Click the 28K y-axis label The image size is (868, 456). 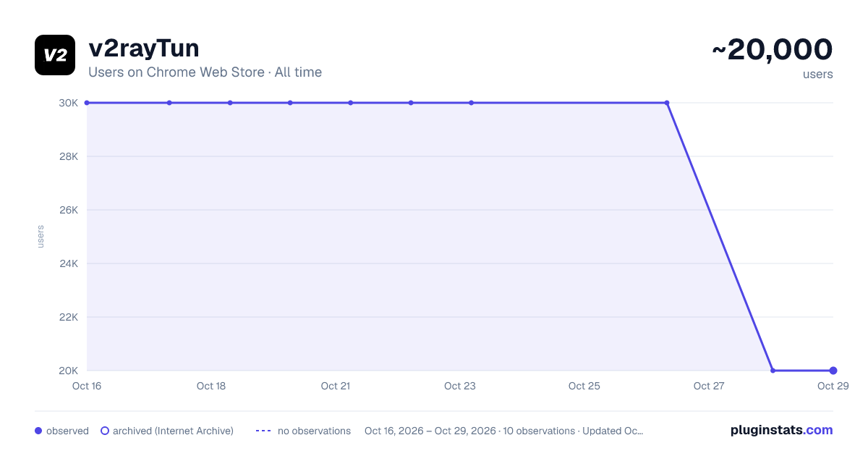click(x=69, y=156)
